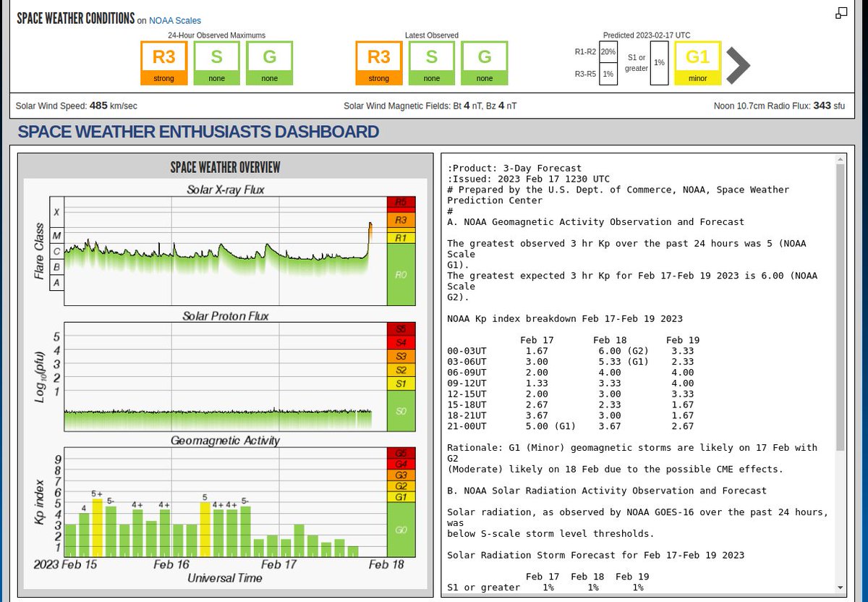
Task: Click the R1-R2 20% probability box
Action: 608,52
